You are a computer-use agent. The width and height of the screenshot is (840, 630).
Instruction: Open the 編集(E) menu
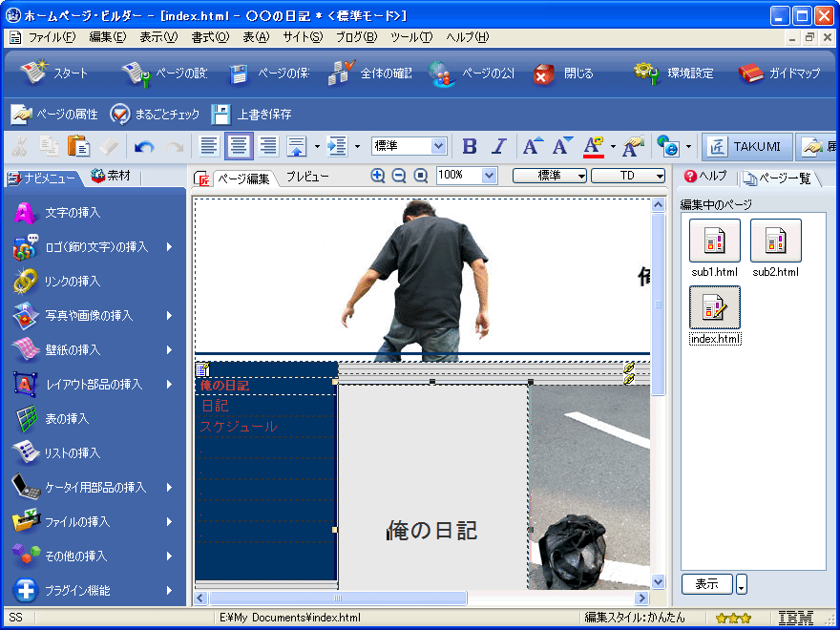[108, 37]
